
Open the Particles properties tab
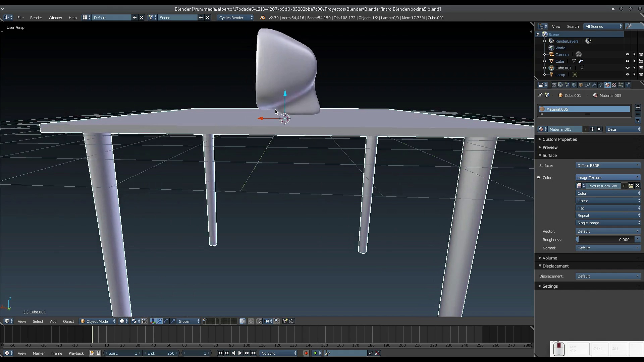click(x=621, y=85)
